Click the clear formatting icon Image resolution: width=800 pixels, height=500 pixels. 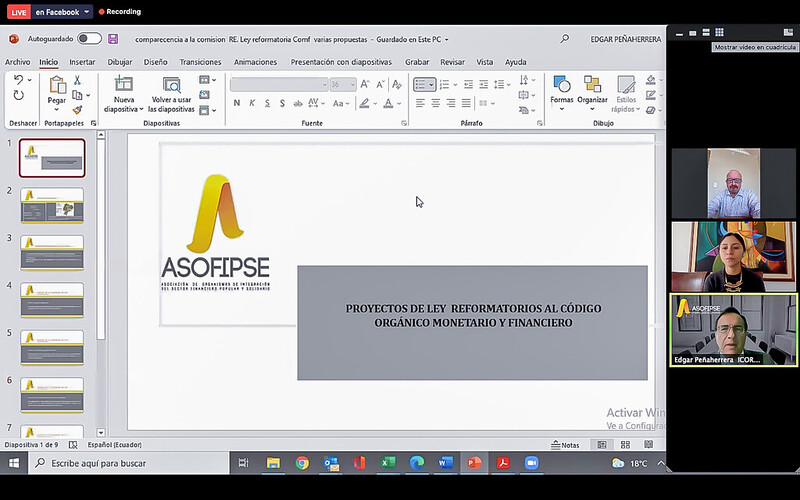coord(397,85)
